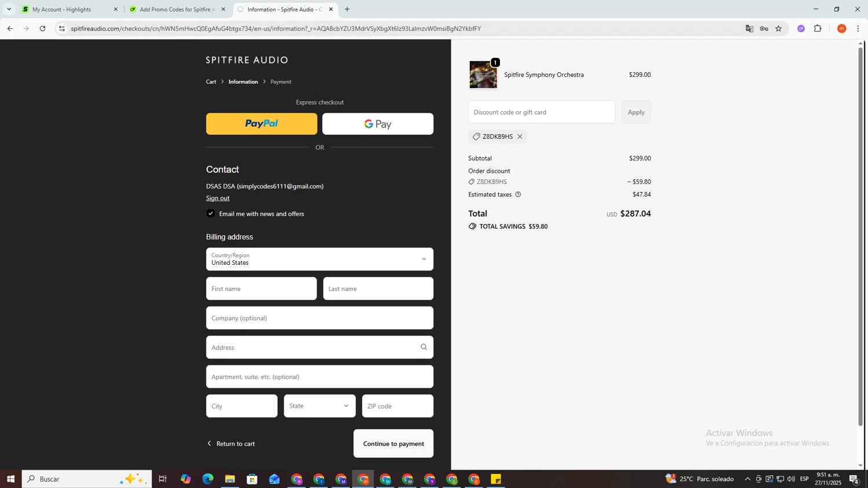Click the Google Translate icon

pos(749,28)
